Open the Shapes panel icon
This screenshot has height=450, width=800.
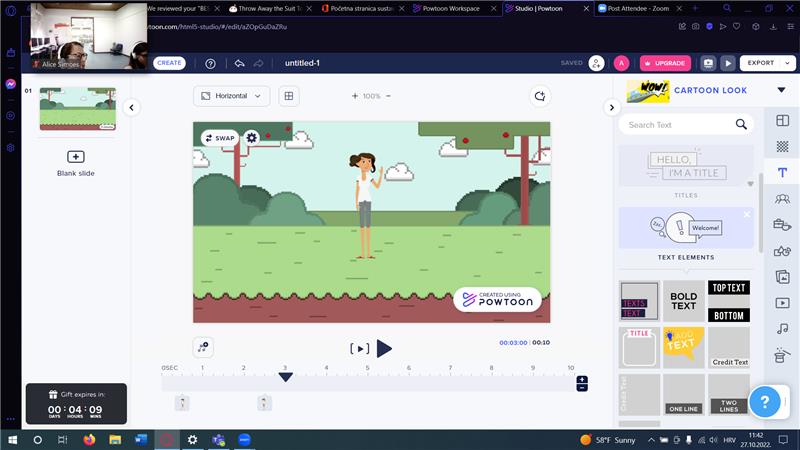[782, 251]
